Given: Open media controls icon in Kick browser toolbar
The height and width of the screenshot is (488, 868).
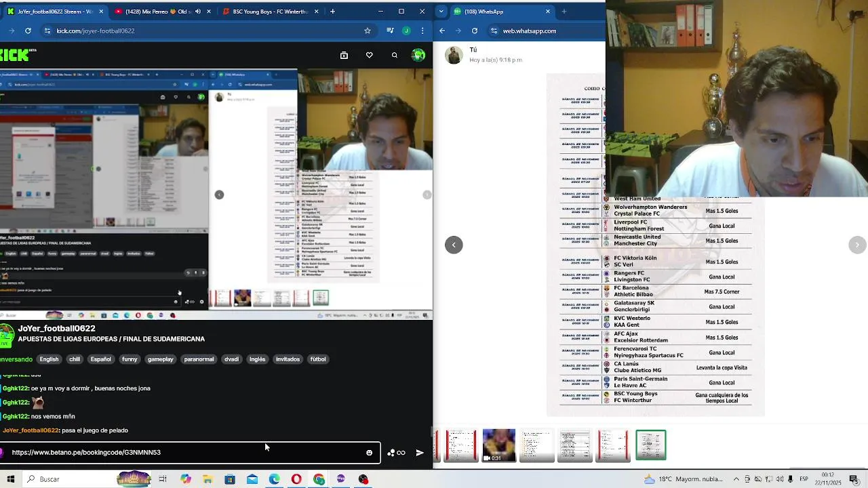Looking at the screenshot, I should pos(390,30).
